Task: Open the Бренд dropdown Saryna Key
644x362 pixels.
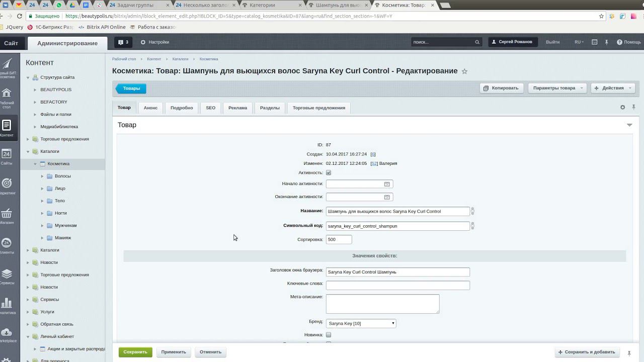Action: [361, 323]
